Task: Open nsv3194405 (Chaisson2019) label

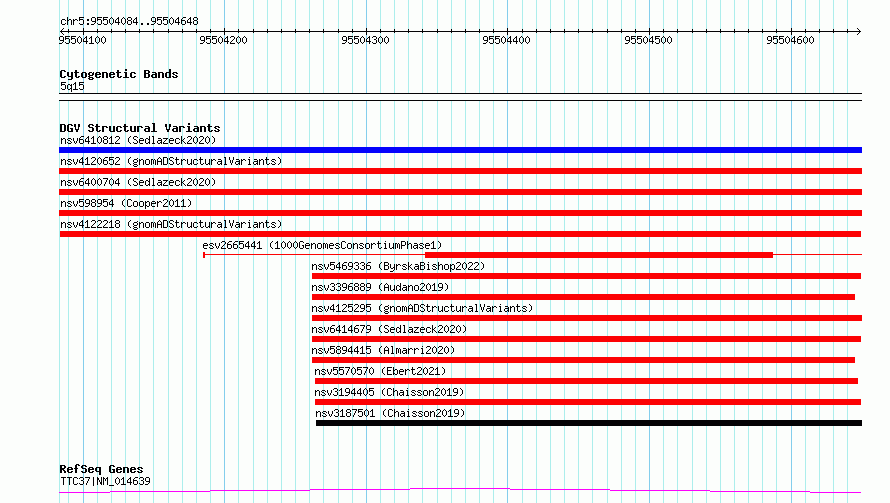Action: (389, 392)
